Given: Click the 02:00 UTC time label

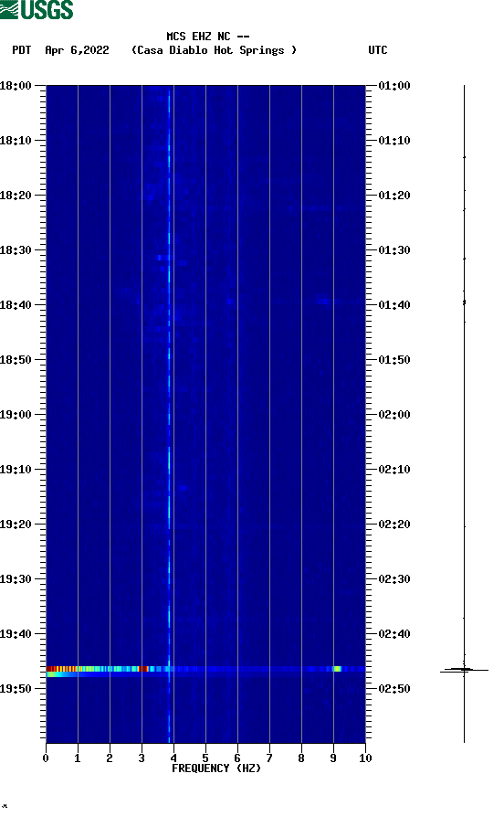Looking at the screenshot, I should 394,415.
